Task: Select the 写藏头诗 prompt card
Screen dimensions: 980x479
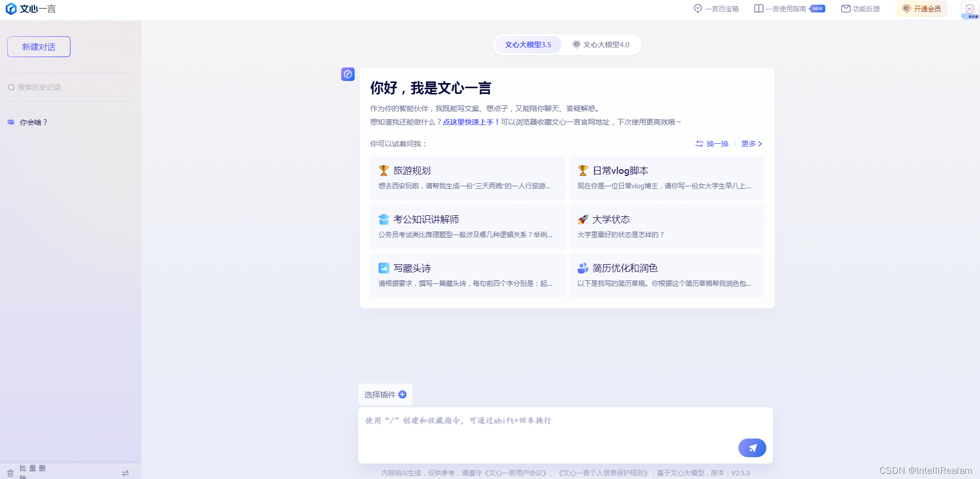Action: click(468, 276)
